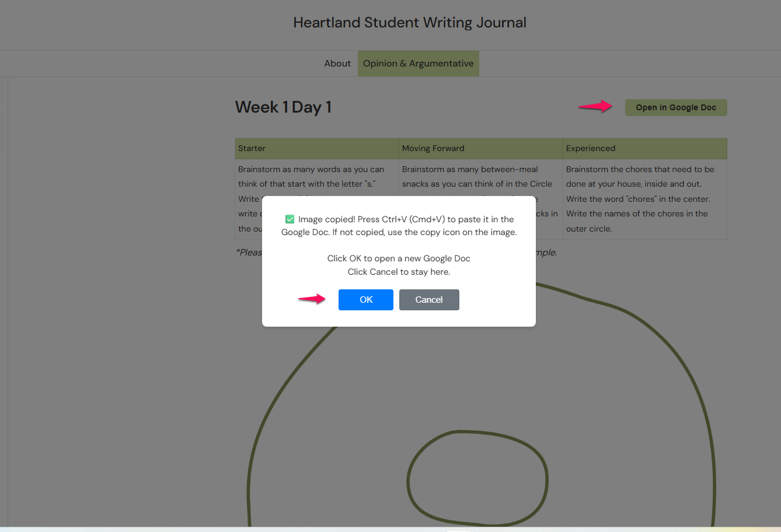This screenshot has height=532, width=781.
Task: Click the between-meal snacks prompt text
Action: (x=476, y=177)
